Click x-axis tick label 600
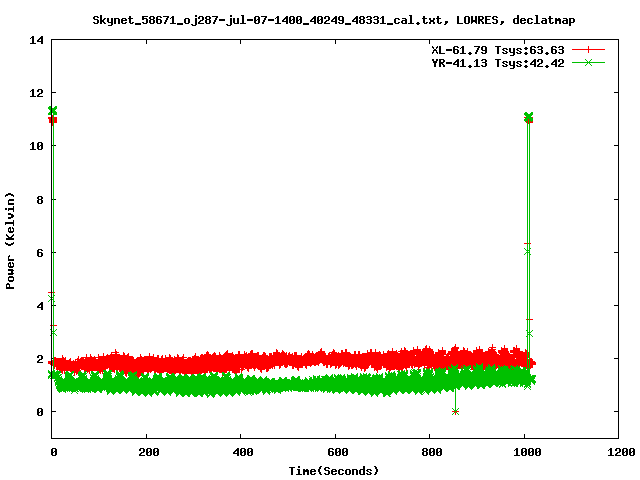This screenshot has height=480, width=640. coord(338,452)
